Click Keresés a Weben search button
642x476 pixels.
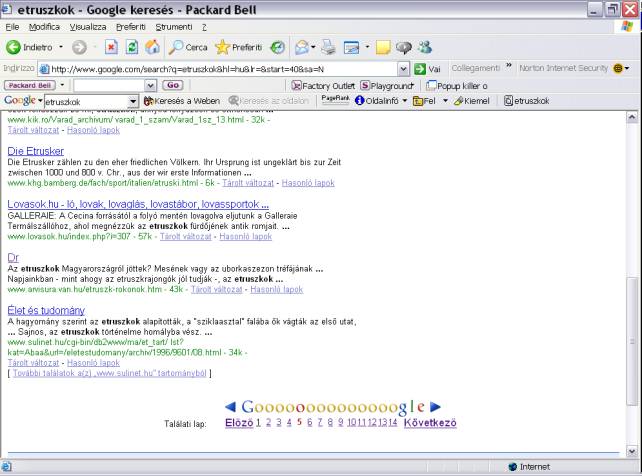click(182, 101)
